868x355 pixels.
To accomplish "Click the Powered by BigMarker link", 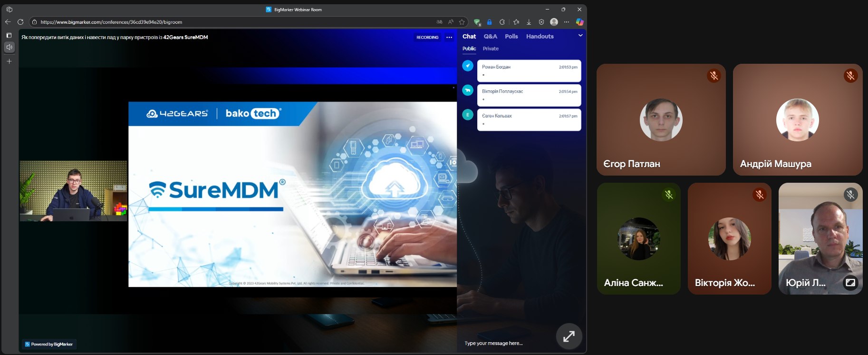I will coord(49,344).
